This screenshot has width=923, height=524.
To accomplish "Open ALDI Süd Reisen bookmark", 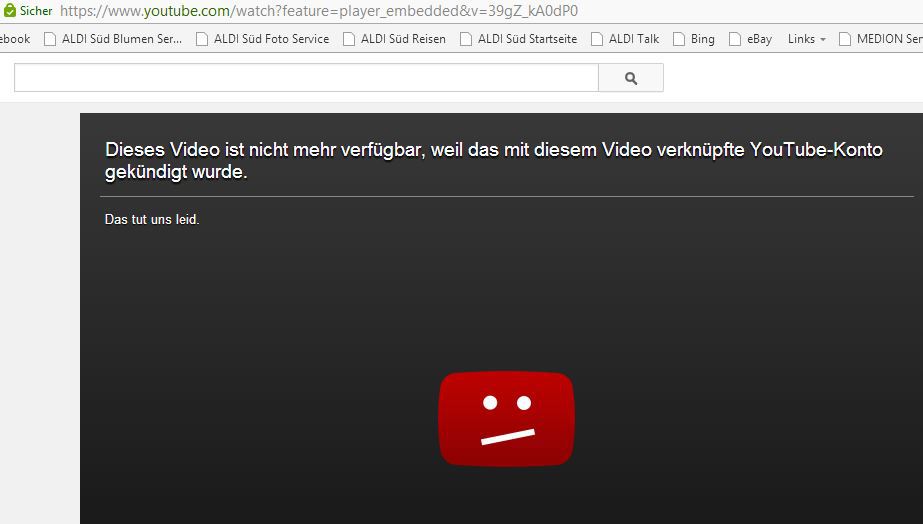I will coord(394,39).
